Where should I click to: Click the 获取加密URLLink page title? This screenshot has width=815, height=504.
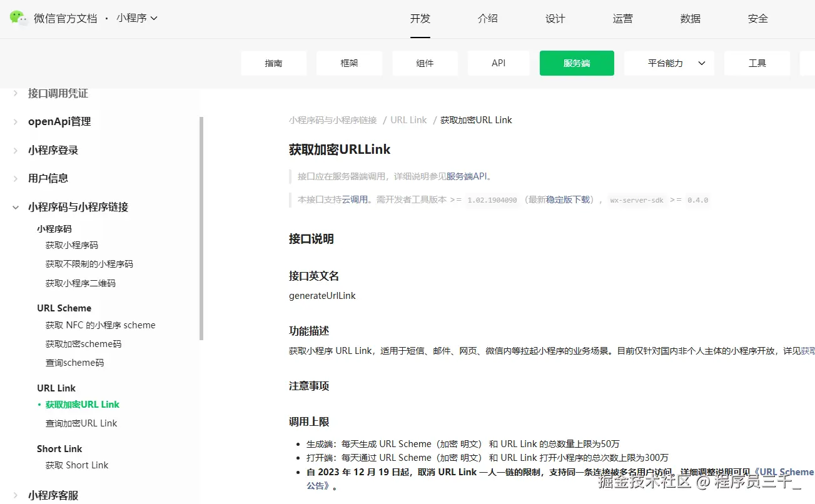[x=340, y=149]
